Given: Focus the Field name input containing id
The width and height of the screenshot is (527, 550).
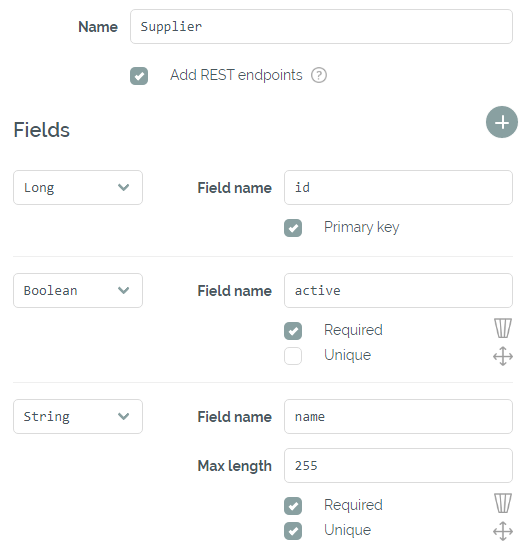Looking at the screenshot, I should [399, 188].
